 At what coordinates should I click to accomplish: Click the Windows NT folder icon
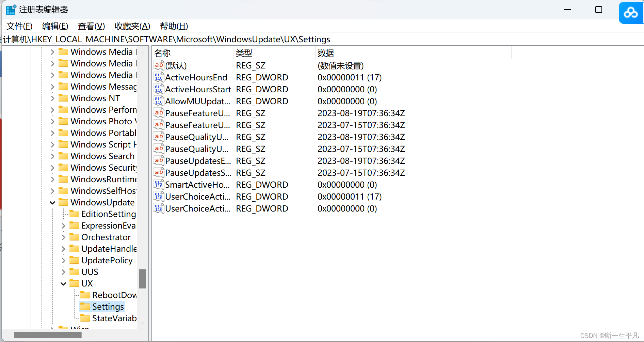pyautogui.click(x=63, y=98)
